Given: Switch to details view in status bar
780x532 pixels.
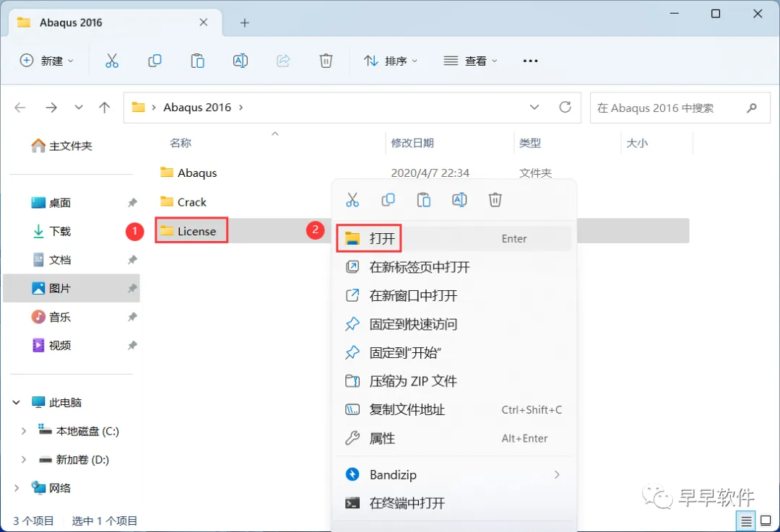Looking at the screenshot, I should (745, 521).
